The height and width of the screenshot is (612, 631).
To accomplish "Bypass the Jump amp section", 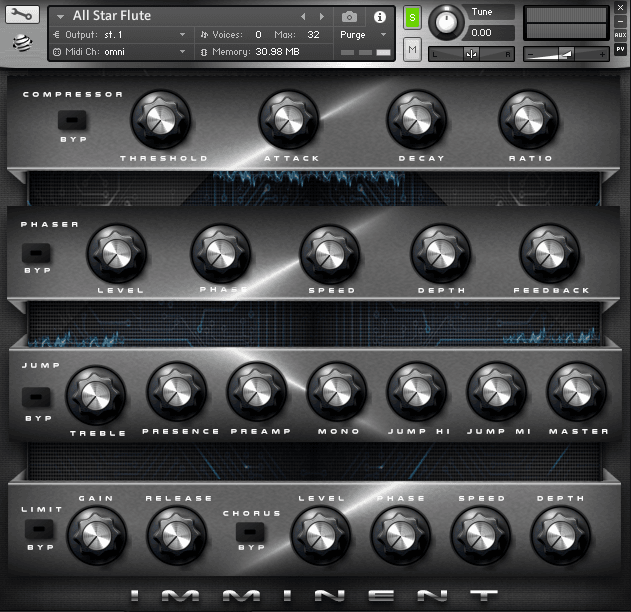I will 36,397.
